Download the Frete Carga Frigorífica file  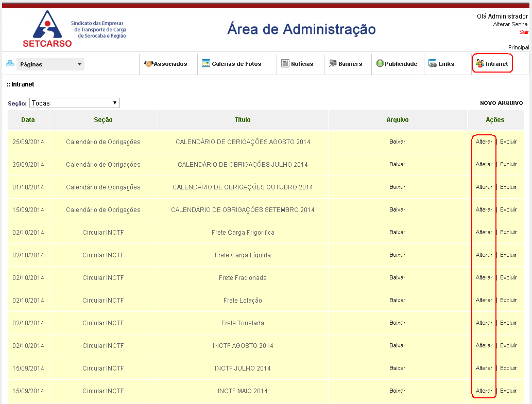coord(397,233)
